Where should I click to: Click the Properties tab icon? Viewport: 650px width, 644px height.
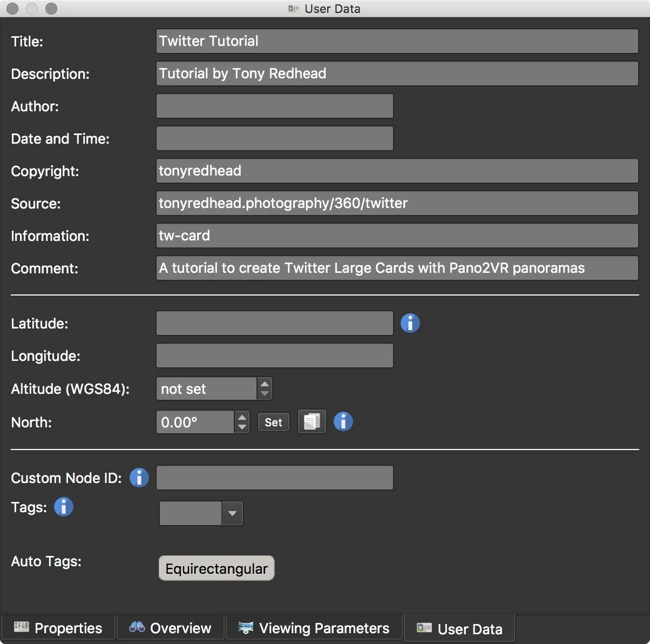pos(22,627)
